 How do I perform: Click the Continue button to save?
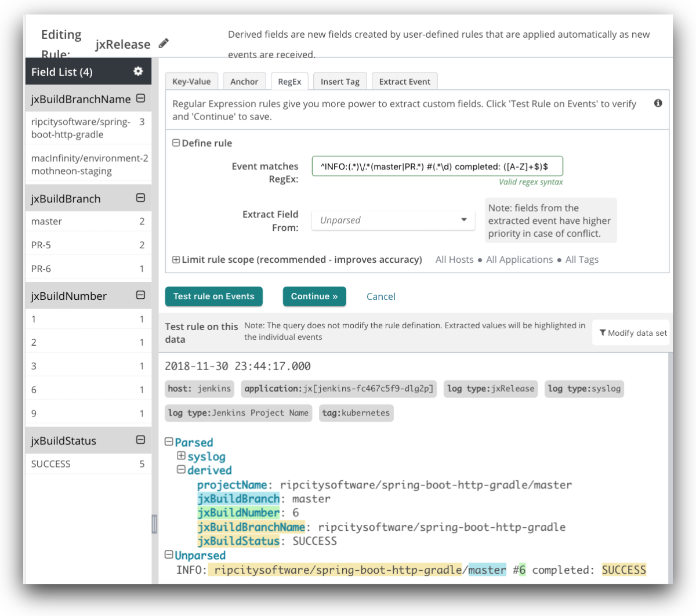[x=314, y=296]
